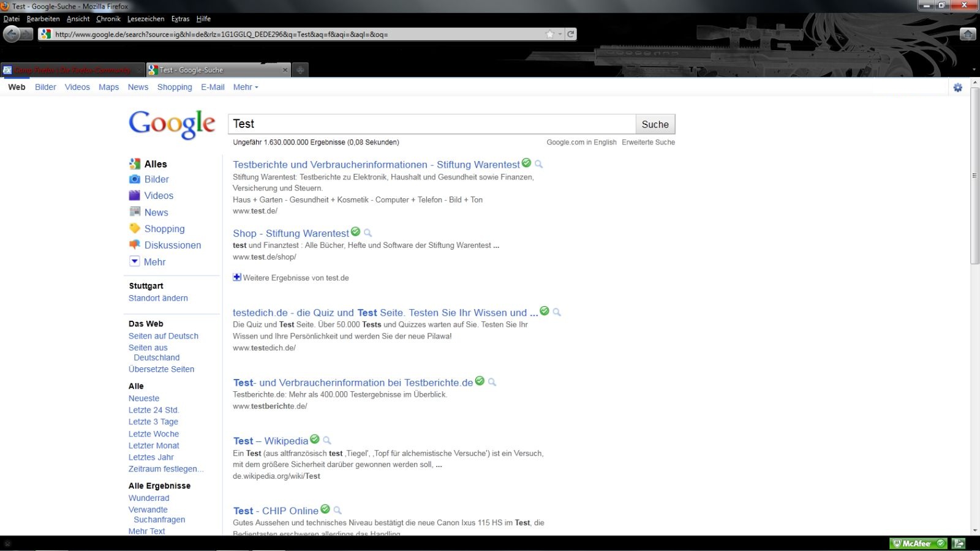This screenshot has width=980, height=551.
Task: Bookmark this page with the star icon
Action: (x=550, y=34)
